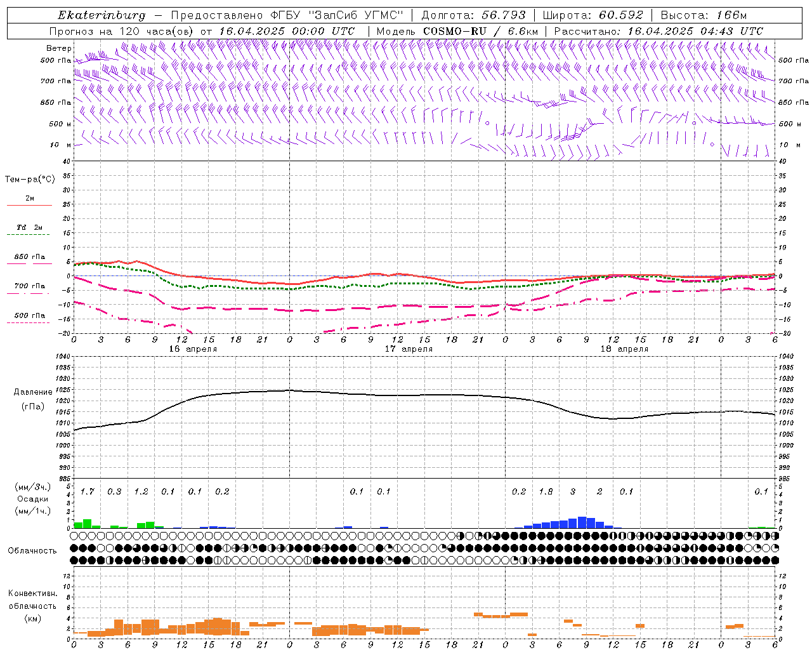Click the 'Долгота: 56.793' header field
Viewport: 812px width, 650px height.
tap(473, 15)
